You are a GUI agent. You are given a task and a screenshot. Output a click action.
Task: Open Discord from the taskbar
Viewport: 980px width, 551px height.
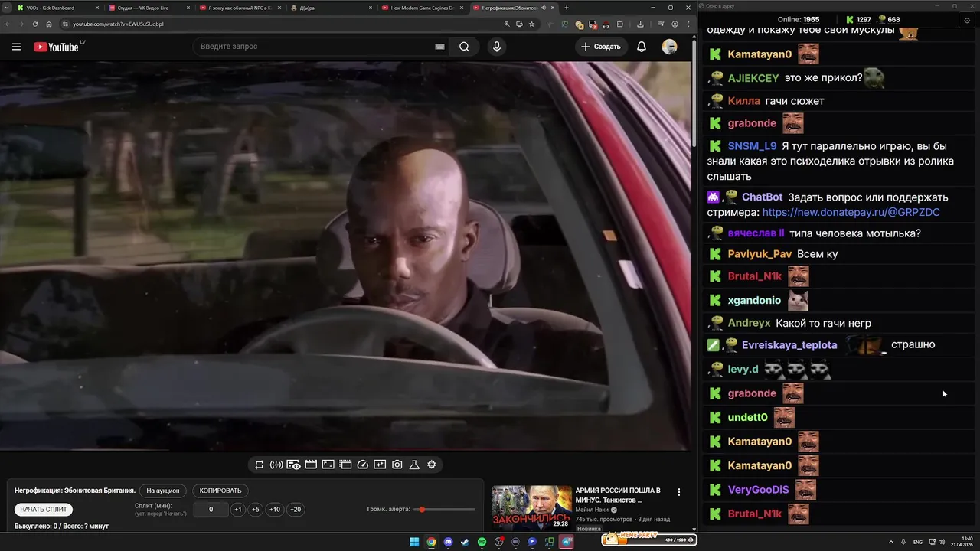click(x=448, y=542)
